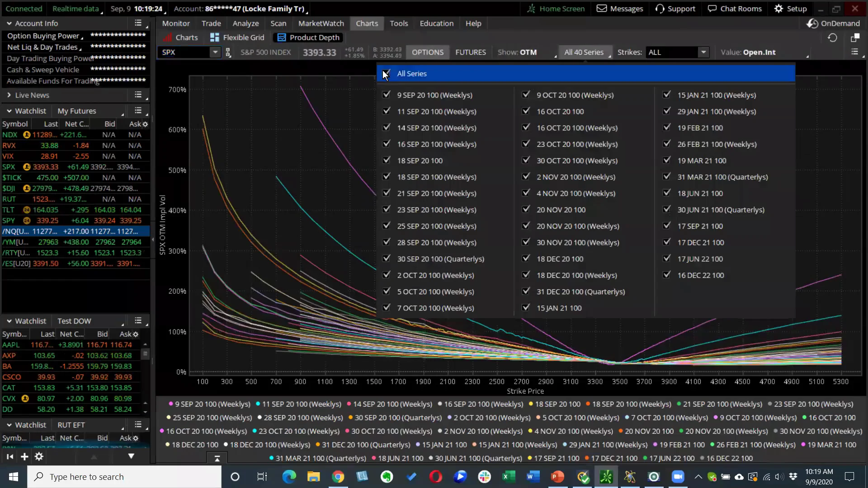Screen dimensions: 868x488
Task: Click the Realtime data status
Action: [x=77, y=9]
